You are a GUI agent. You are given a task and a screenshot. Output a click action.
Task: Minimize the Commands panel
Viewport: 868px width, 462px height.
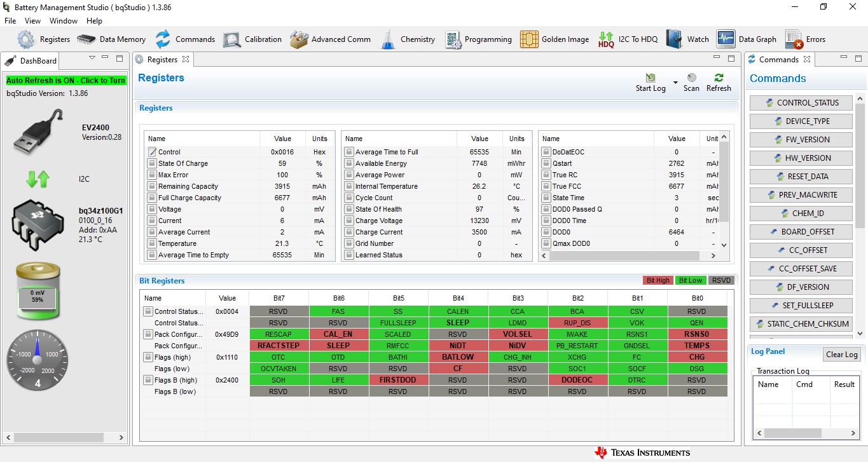(x=843, y=58)
